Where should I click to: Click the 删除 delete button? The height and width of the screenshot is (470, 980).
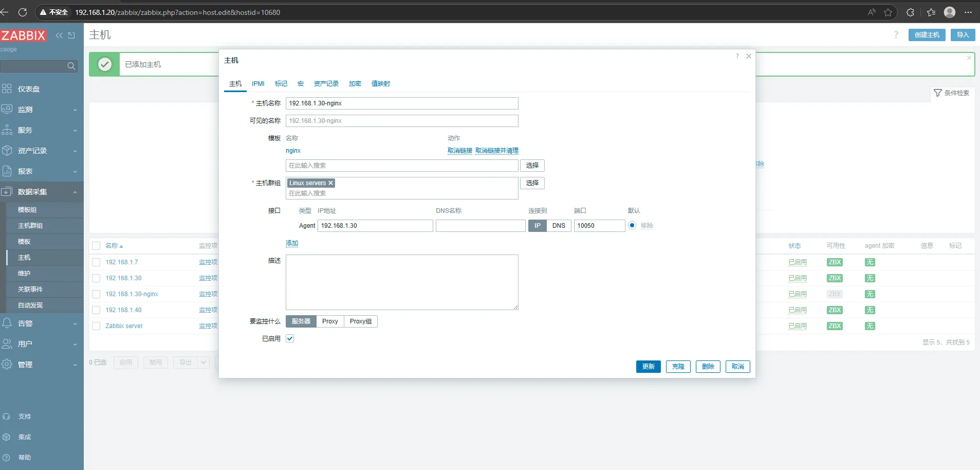point(708,367)
